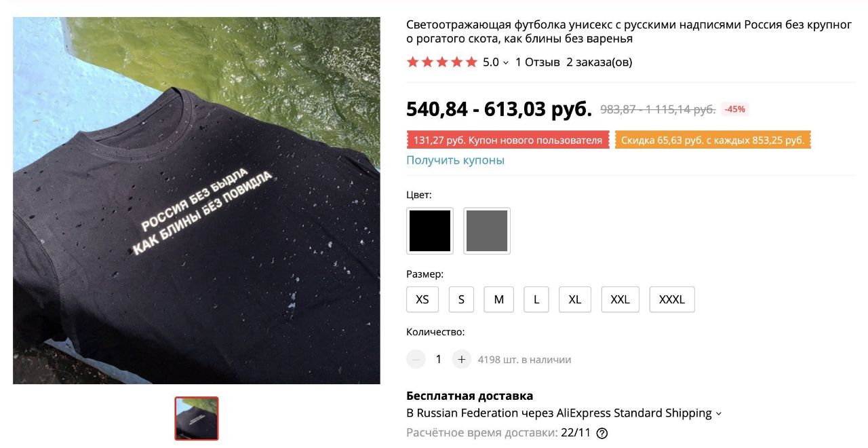The height and width of the screenshot is (448, 868).
Task: Click the orange Скидка 65,63 руб. badge
Action: click(x=713, y=141)
